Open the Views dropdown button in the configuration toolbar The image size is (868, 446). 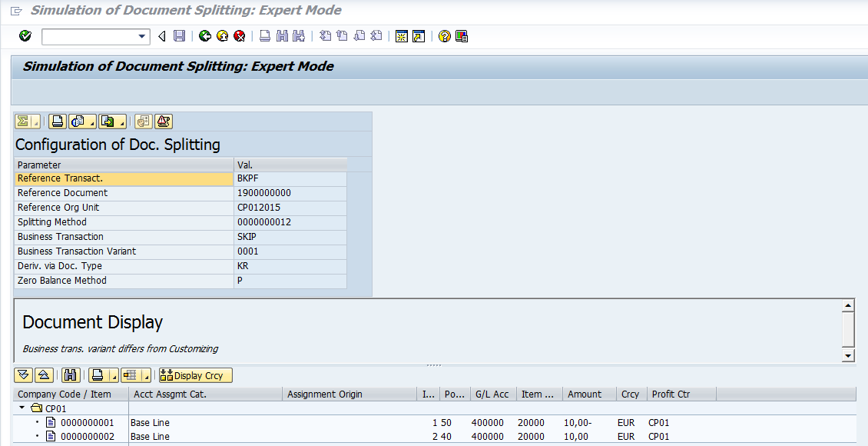tap(82, 121)
